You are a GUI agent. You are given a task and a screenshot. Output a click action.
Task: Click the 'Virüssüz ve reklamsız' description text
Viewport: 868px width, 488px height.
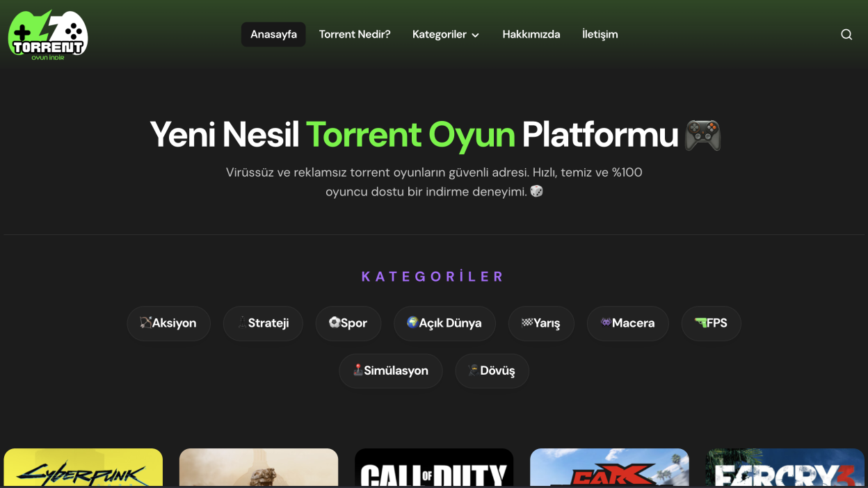434,181
